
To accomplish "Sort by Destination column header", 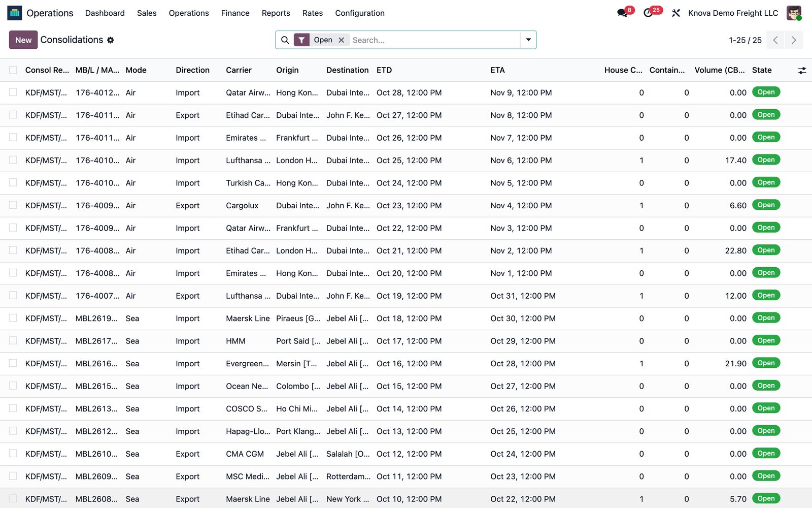I will [348, 70].
